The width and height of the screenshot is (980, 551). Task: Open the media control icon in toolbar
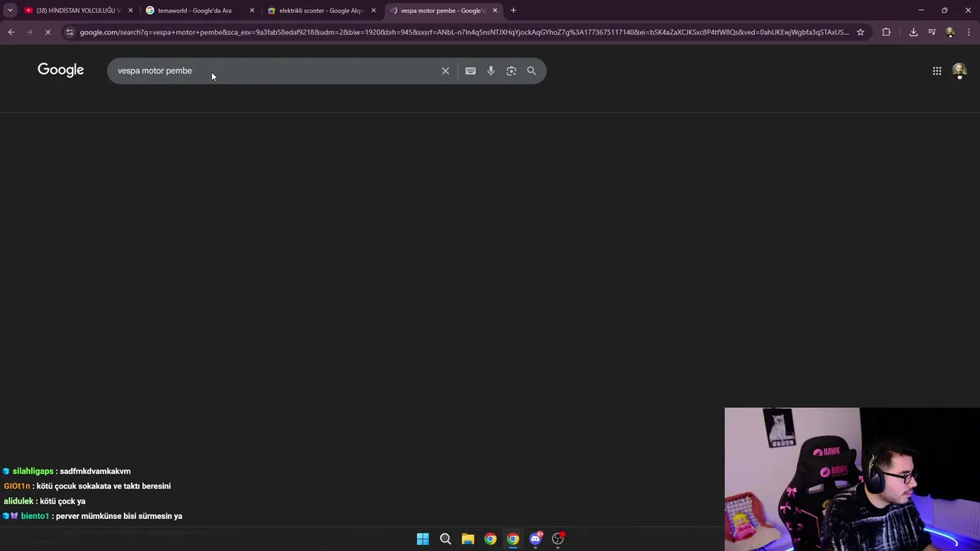(932, 32)
